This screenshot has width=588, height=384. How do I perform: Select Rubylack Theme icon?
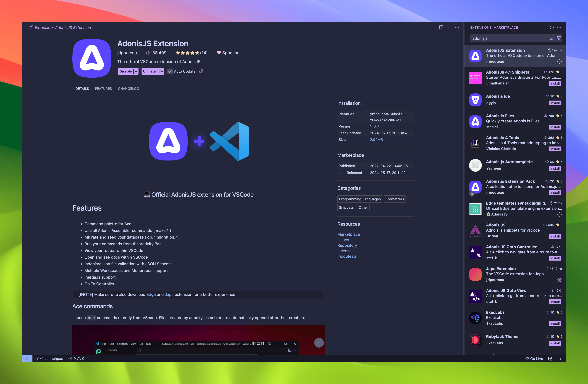tap(475, 340)
